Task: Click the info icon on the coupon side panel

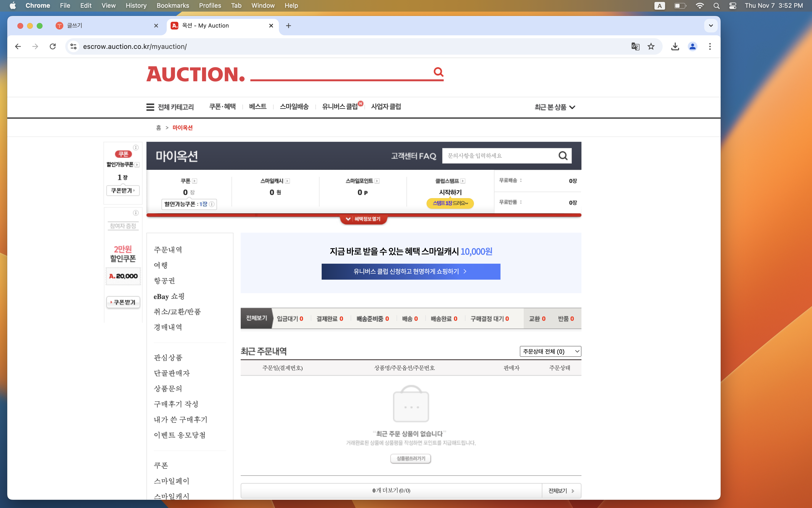Action: [x=136, y=148]
